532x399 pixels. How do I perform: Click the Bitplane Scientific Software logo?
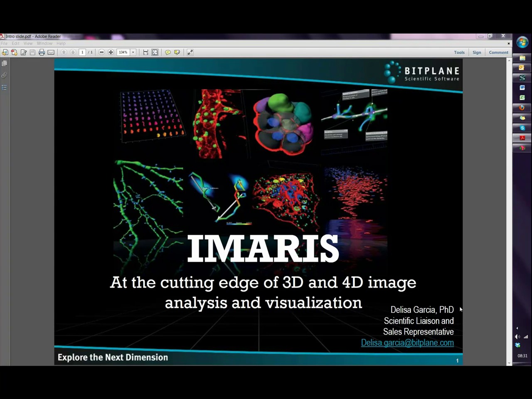[x=422, y=72]
